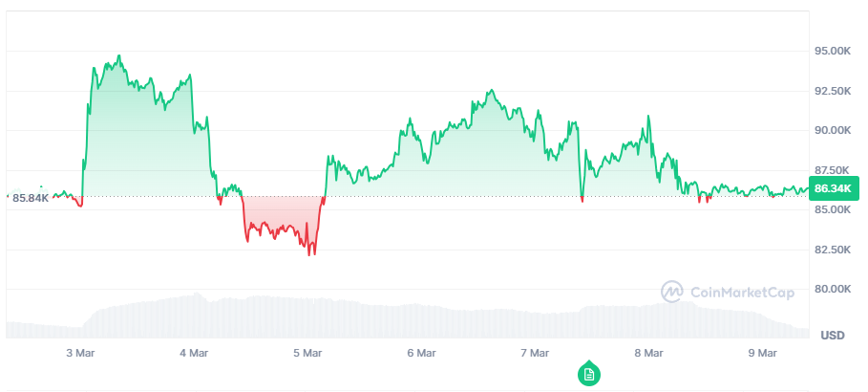Click the 80.00K price axis label

pyautogui.click(x=836, y=290)
